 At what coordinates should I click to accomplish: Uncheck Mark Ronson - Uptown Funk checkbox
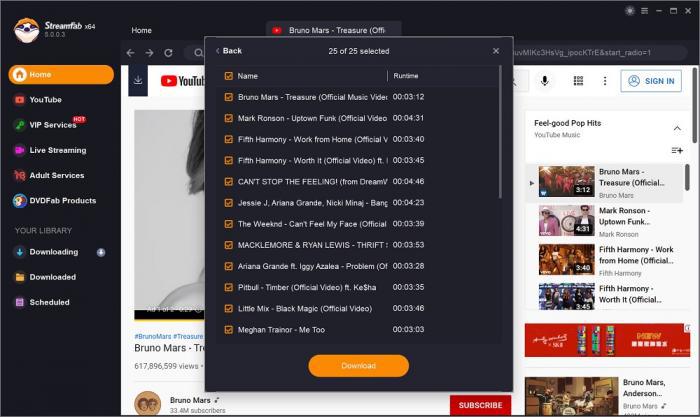[x=229, y=118]
